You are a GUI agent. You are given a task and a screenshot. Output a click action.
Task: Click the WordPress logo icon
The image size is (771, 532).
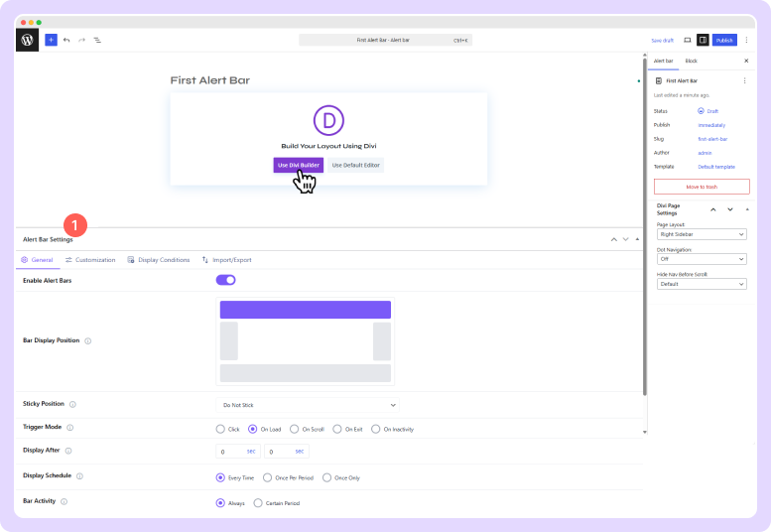click(x=28, y=40)
